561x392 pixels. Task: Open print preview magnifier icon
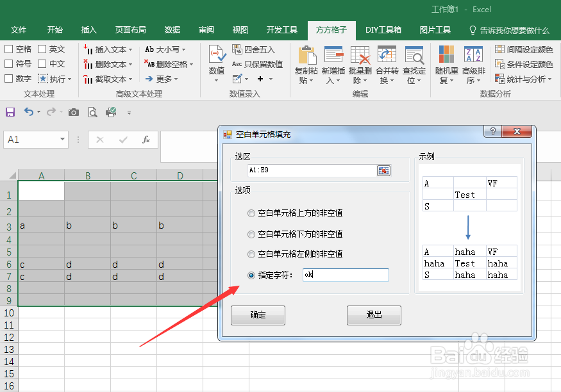[93, 112]
